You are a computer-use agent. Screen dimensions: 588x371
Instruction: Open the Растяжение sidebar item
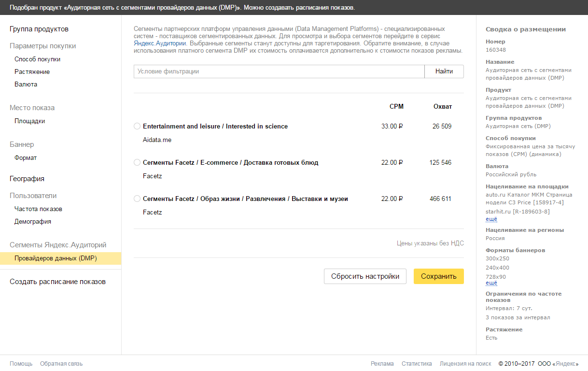pyautogui.click(x=32, y=72)
